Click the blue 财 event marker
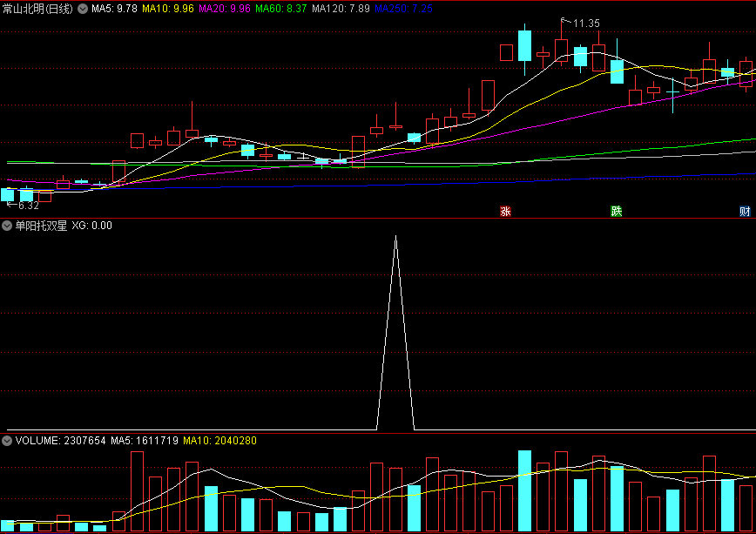Image resolution: width=756 pixels, height=534 pixels. (745, 212)
